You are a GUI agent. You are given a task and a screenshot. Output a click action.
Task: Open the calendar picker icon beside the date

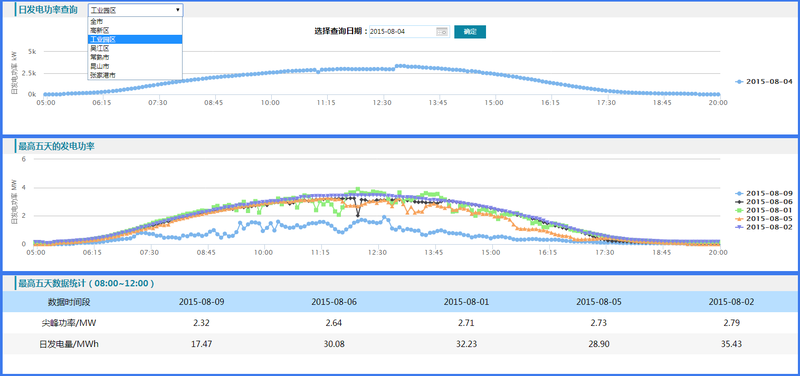pos(442,32)
